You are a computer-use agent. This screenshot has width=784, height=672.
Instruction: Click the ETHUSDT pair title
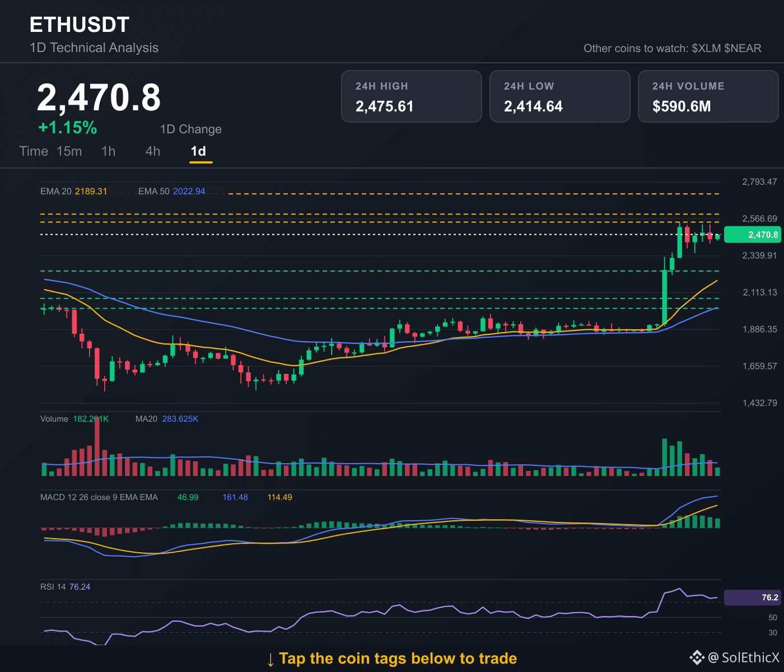pyautogui.click(x=80, y=25)
